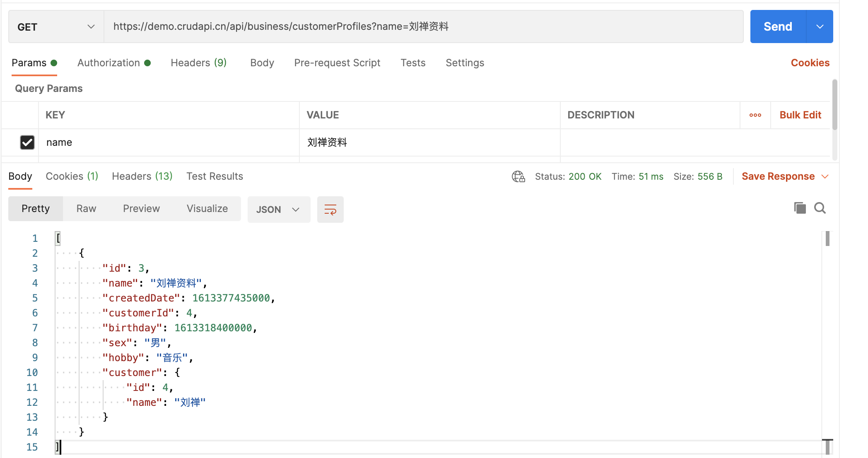Click the Send button
868x458 pixels.
click(x=778, y=27)
